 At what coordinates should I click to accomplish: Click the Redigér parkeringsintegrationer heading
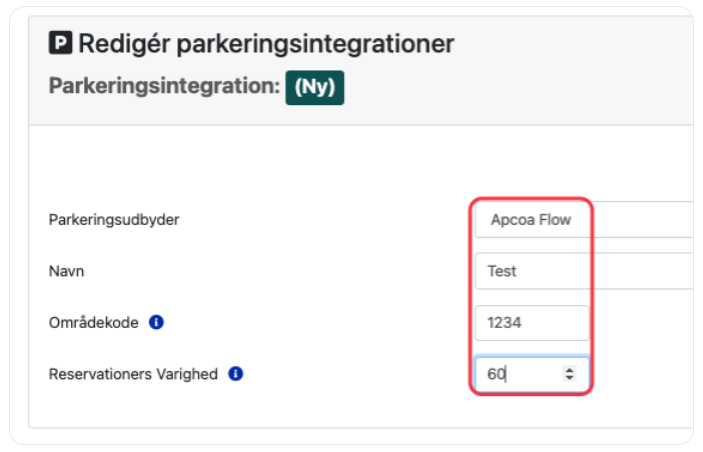pyautogui.click(x=266, y=43)
